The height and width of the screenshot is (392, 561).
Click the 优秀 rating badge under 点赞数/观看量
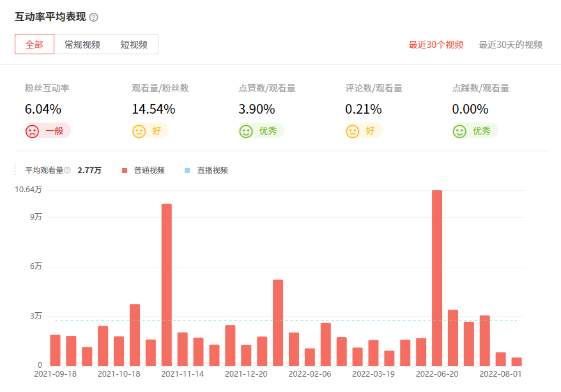(267, 131)
